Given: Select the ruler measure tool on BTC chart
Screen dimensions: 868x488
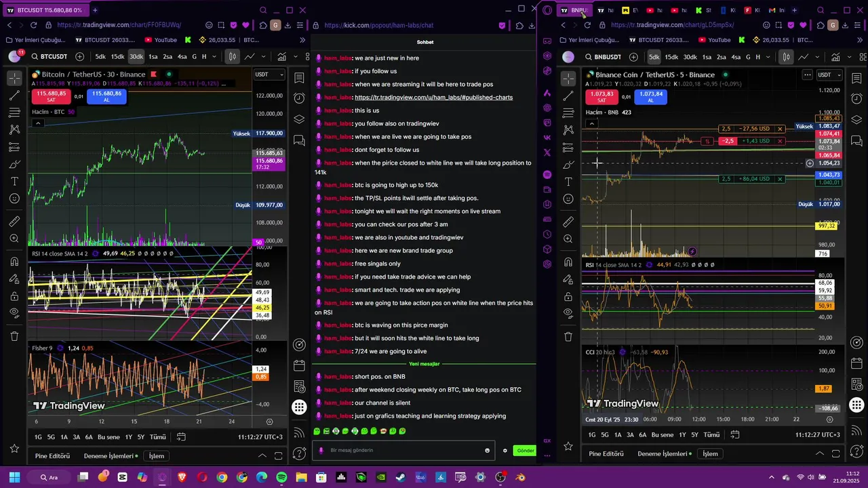Looking at the screenshot, I should coord(14,222).
